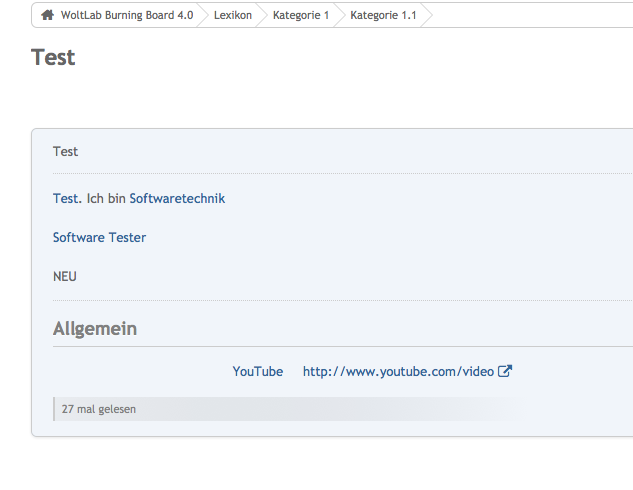Image resolution: width=633 pixels, height=490 pixels.
Task: Click the large Test page heading
Action: click(x=54, y=57)
